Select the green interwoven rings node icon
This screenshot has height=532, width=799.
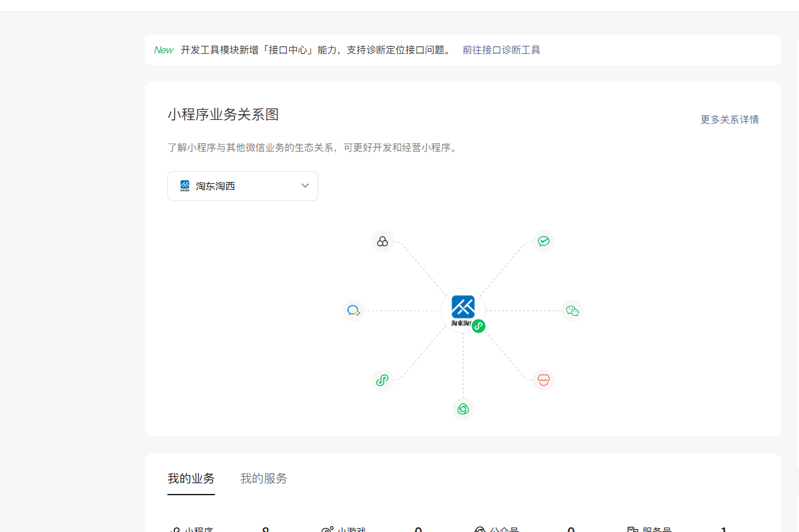[463, 409]
